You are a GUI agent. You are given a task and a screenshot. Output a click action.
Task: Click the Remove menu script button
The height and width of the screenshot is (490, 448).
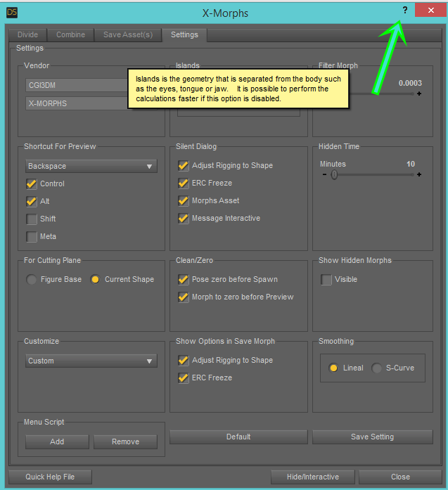coord(125,441)
